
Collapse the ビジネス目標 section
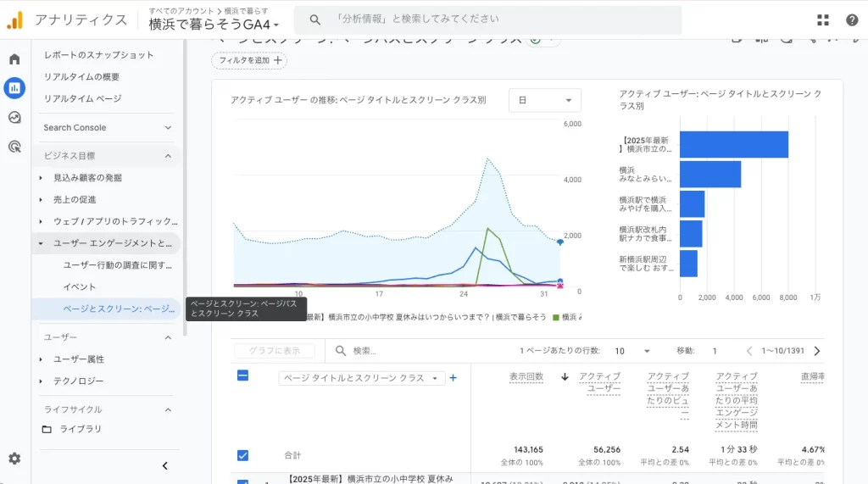pos(168,156)
